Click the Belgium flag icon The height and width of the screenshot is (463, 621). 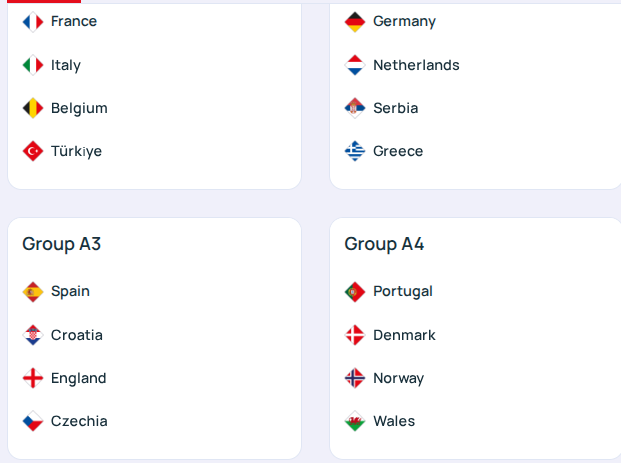coord(33,108)
